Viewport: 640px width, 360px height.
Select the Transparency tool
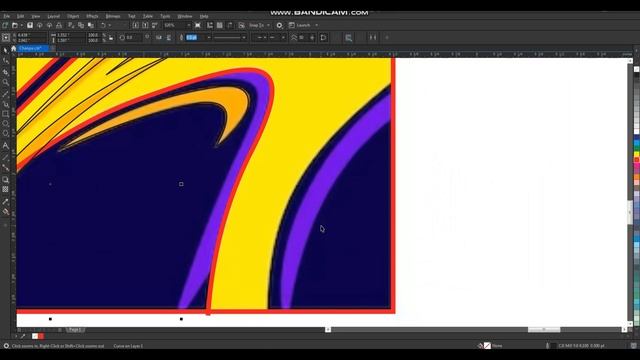pos(5,189)
